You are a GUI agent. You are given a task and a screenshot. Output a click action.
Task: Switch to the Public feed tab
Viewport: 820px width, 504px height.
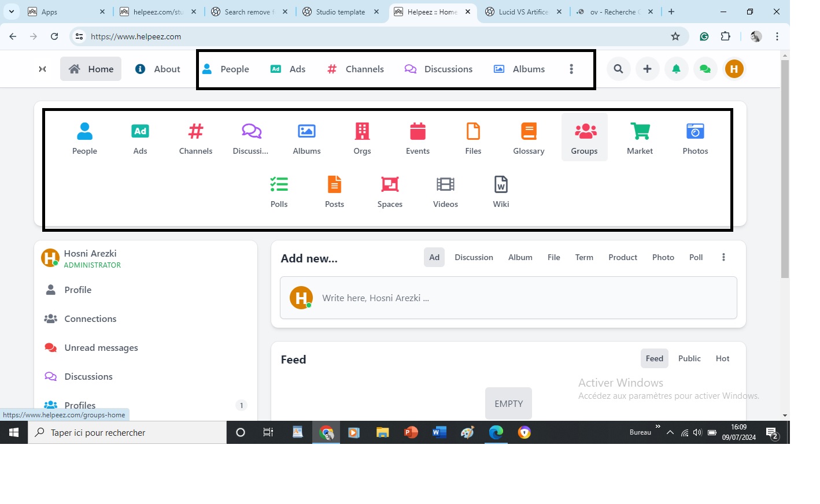[x=689, y=358]
